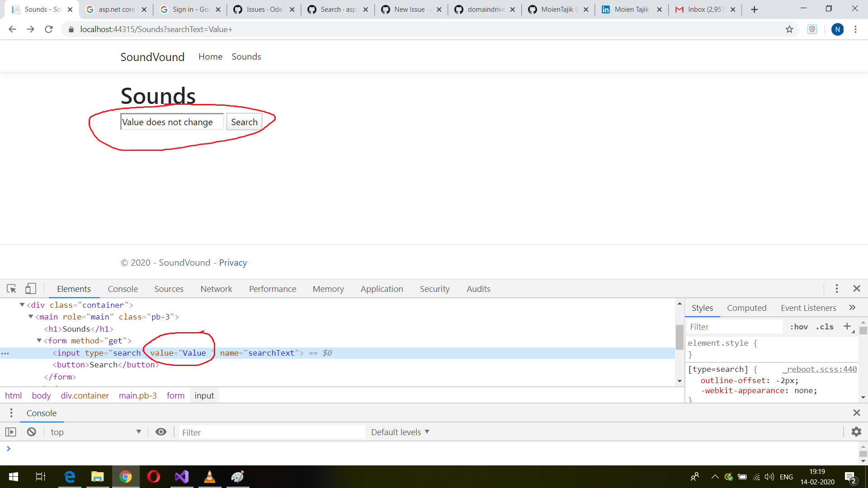The height and width of the screenshot is (488, 868).
Task: Open console drawer settings gear
Action: tap(856, 432)
